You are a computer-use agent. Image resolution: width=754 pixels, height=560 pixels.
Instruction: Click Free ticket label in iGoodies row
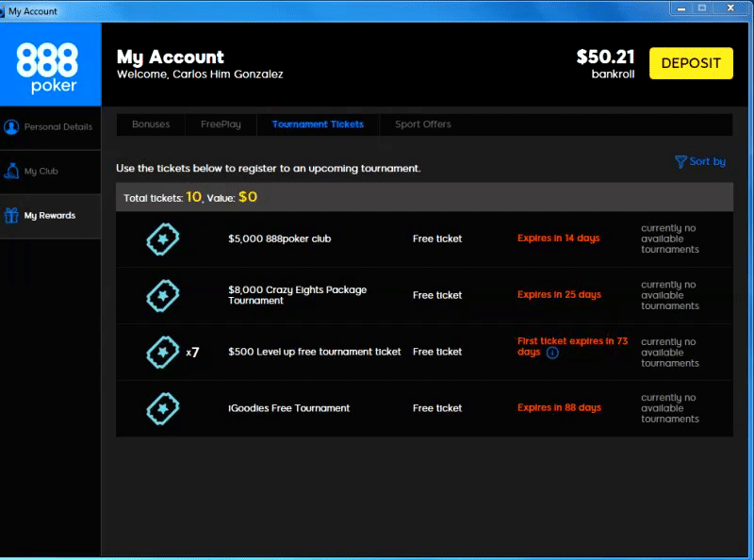[437, 408]
